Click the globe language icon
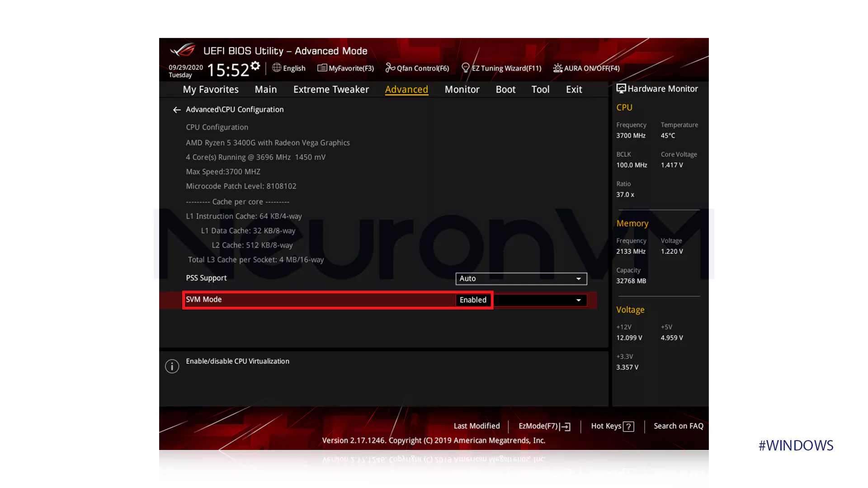 click(277, 68)
